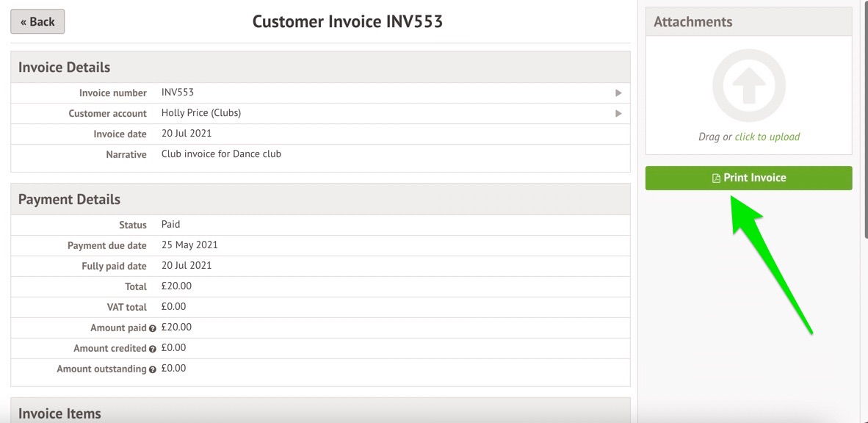Expand the Customer account row arrow

tap(618, 114)
